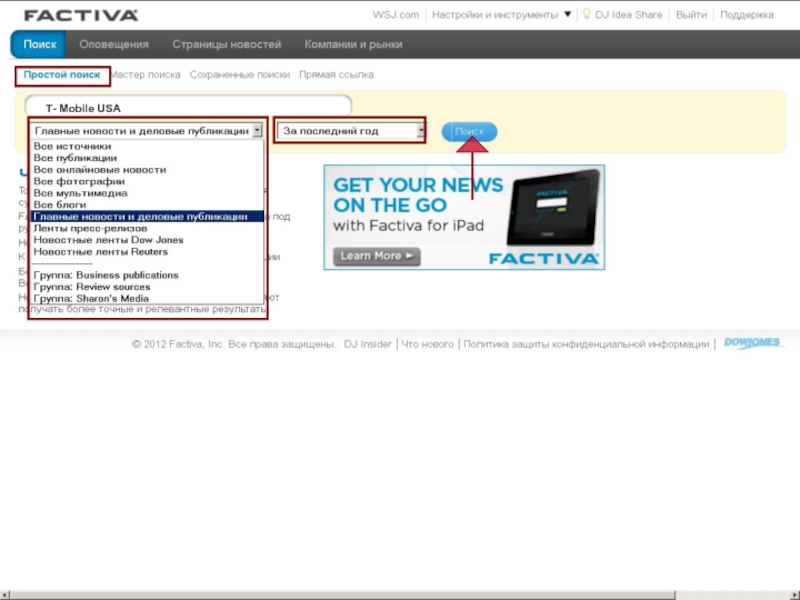The image size is (800, 600).
Task: Click the Factiva for iPad banner image
Action: (464, 217)
